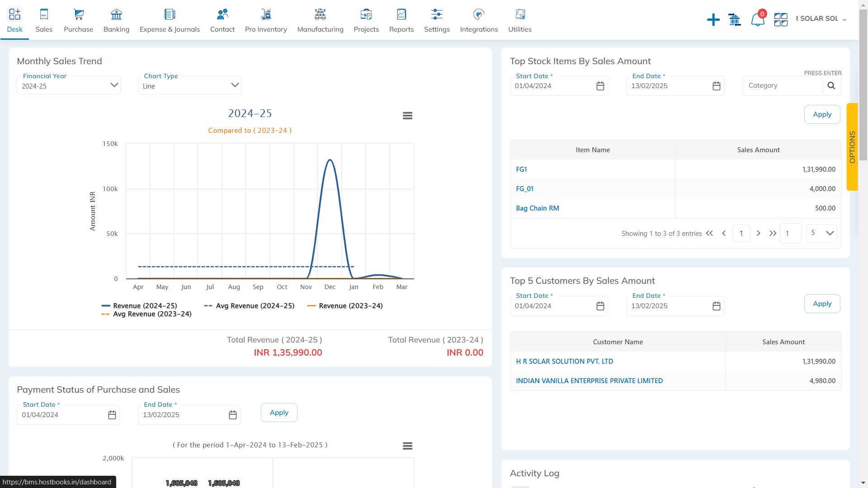Open the notifications bell
Image resolution: width=868 pixels, height=488 pixels.
click(758, 19)
